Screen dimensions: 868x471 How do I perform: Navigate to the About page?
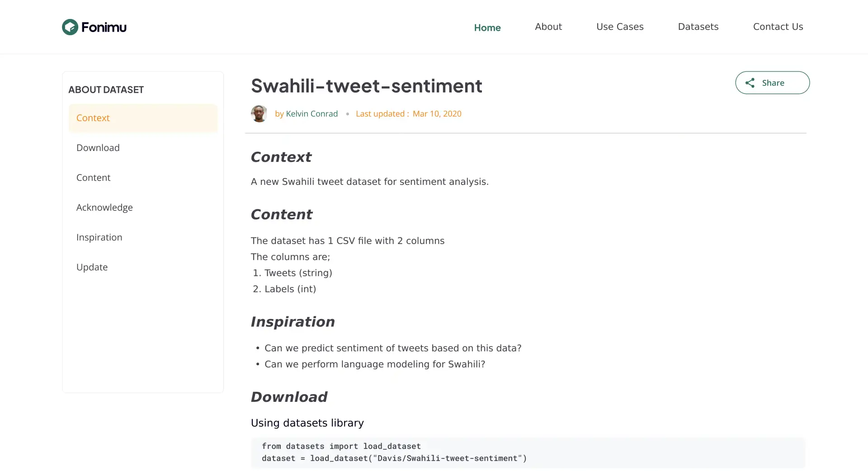[x=548, y=27]
